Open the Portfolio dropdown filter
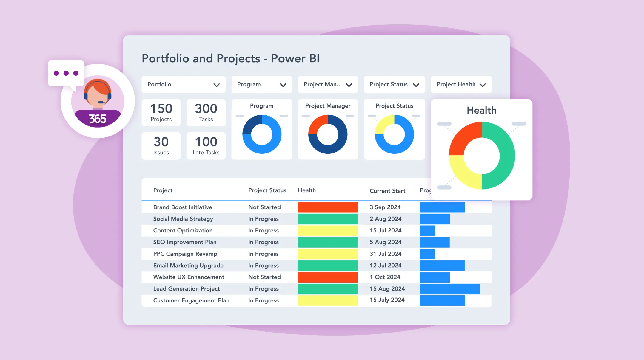This screenshot has width=644, height=360. (183, 85)
